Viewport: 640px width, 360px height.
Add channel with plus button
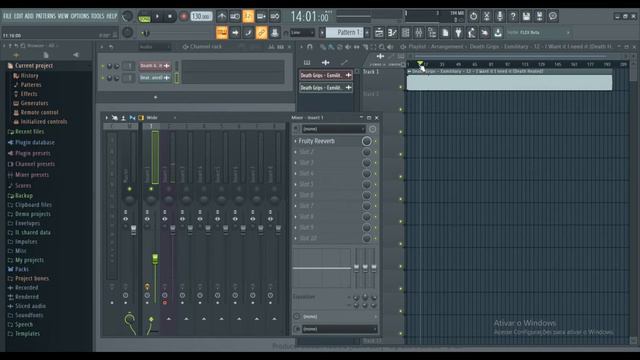(x=156, y=97)
